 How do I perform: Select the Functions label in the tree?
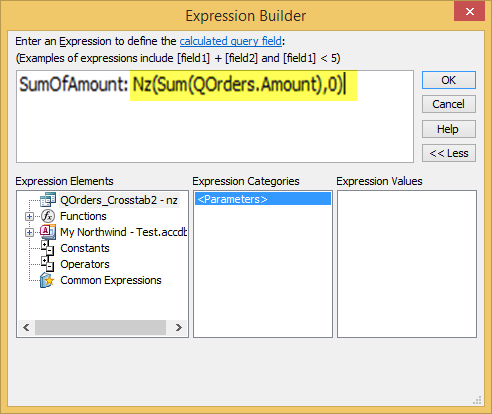click(83, 216)
